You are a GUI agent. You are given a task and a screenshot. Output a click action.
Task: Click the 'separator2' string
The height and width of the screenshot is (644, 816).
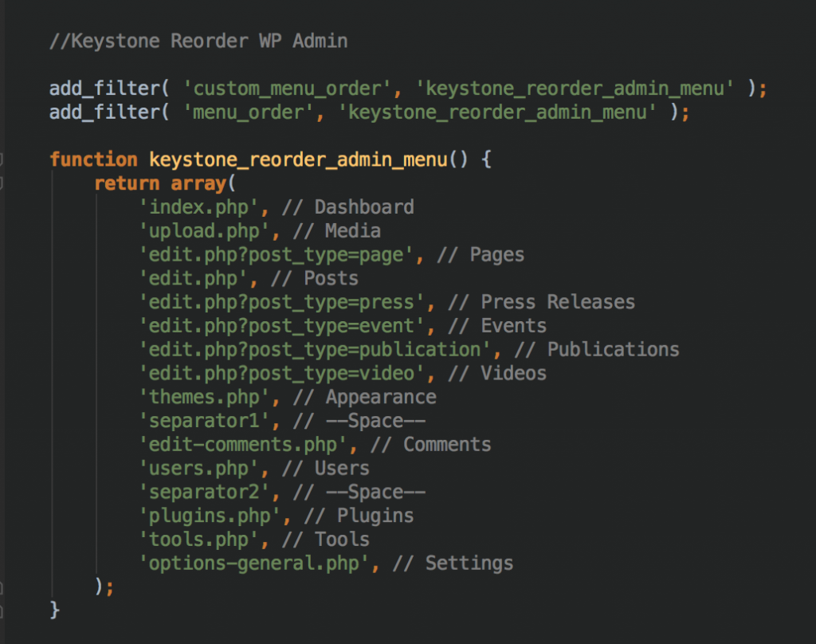coord(204,493)
